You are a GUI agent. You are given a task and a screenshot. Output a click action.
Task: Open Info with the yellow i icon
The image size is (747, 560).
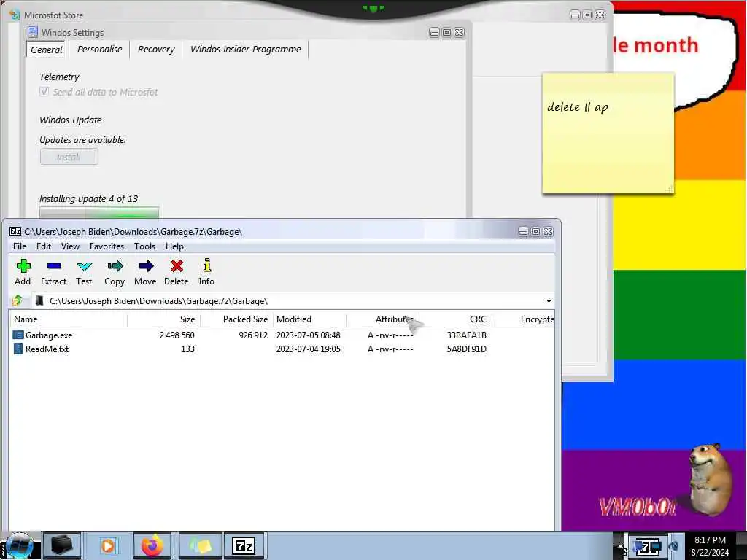pos(206,265)
